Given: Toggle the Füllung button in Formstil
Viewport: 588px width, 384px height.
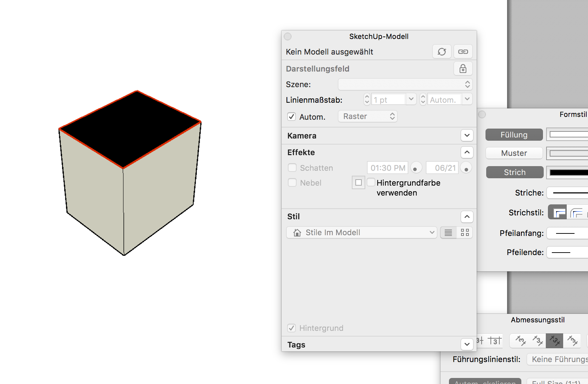Looking at the screenshot, I should click(x=514, y=135).
